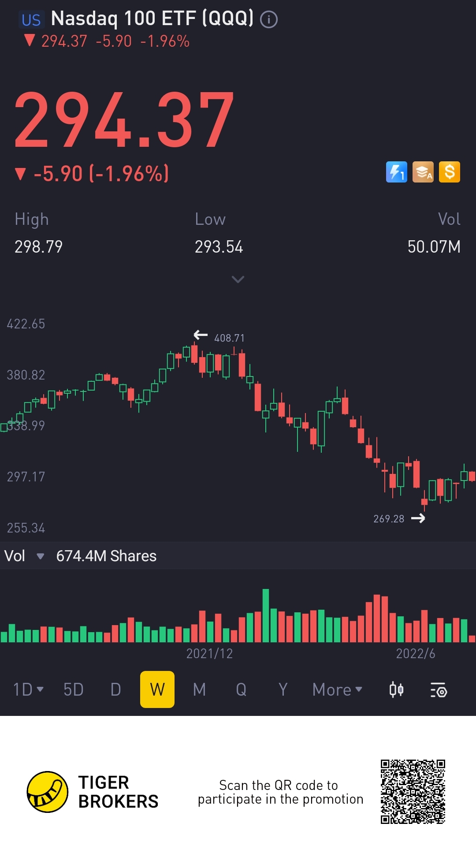This screenshot has width=476, height=868.
Task: Tap the blue lightning bolt icon
Action: point(396,172)
